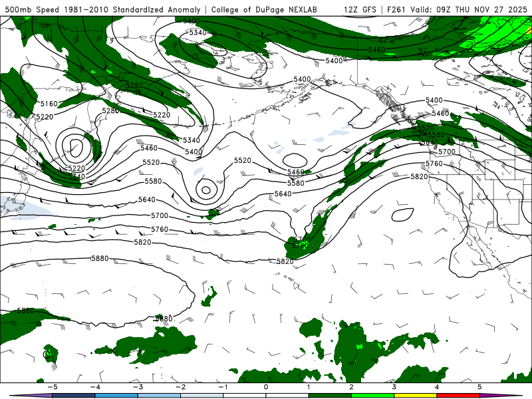Viewport: 532px width, 399px height.
Task: Click the '-2' colorbar tick label
Action: 180,387
